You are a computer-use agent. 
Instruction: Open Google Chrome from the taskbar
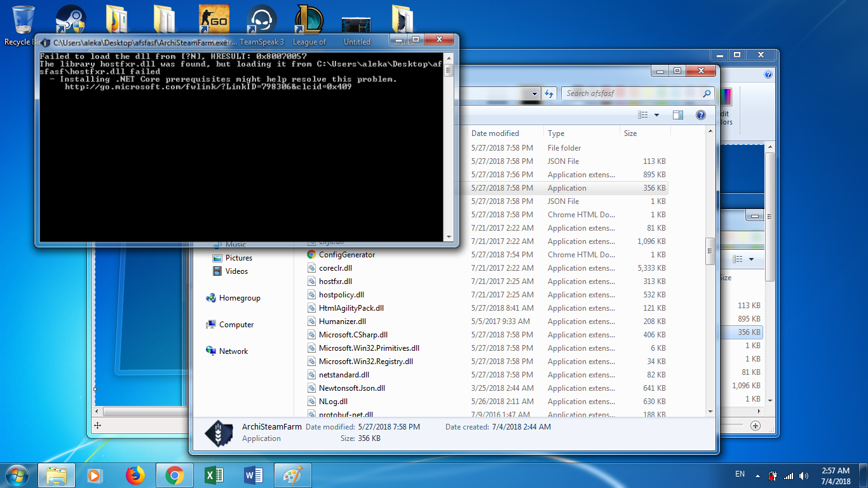tap(174, 475)
